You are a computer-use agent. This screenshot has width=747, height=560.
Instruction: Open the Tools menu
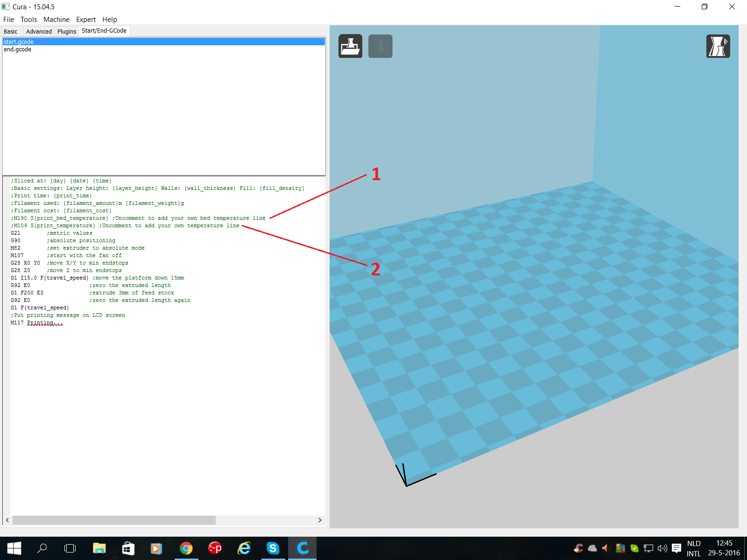(x=28, y=20)
